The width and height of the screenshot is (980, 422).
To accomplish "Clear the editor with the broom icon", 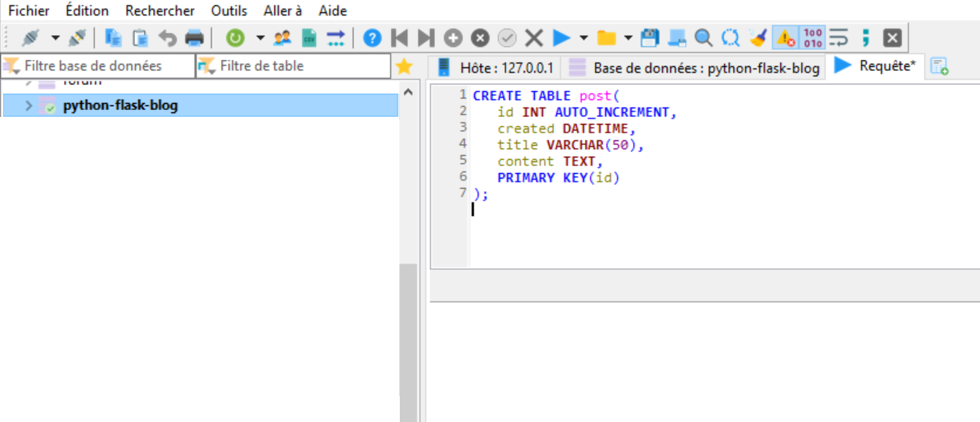I will pos(757,37).
